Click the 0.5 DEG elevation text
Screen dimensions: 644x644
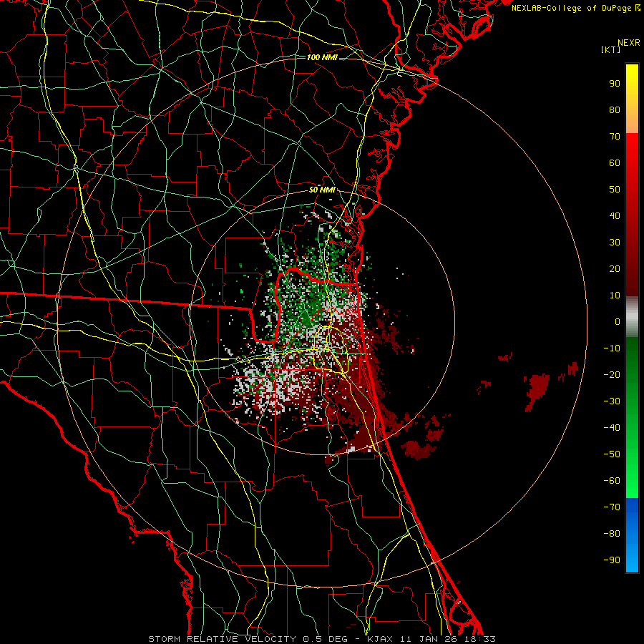click(x=325, y=639)
